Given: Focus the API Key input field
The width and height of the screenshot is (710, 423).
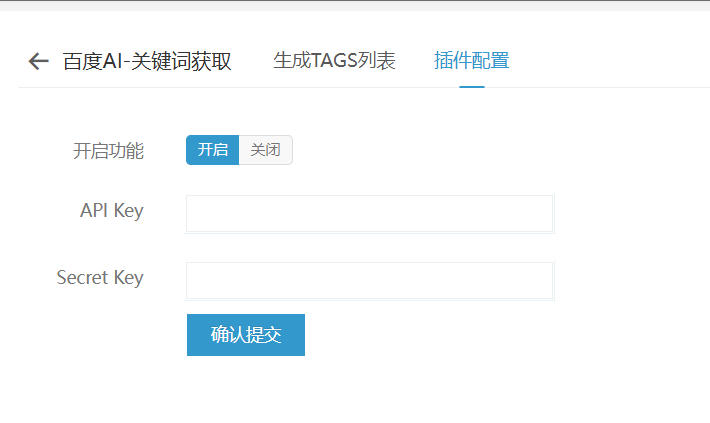Looking at the screenshot, I should (x=369, y=214).
